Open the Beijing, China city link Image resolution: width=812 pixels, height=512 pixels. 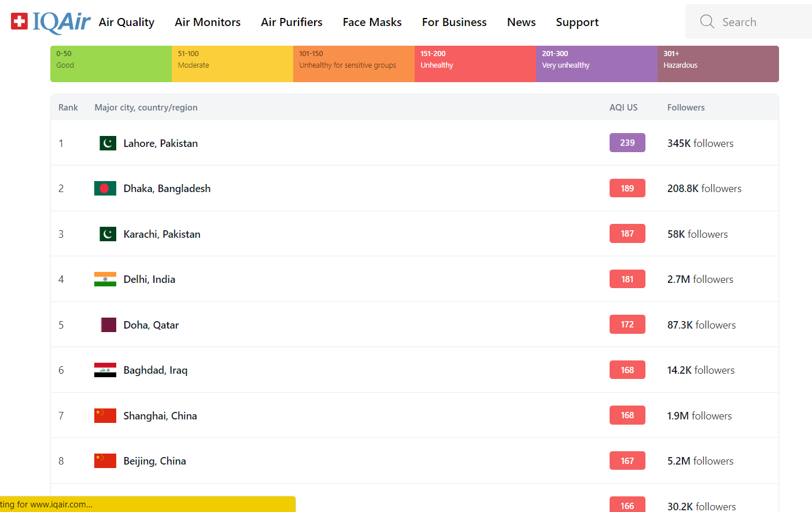[x=154, y=461]
